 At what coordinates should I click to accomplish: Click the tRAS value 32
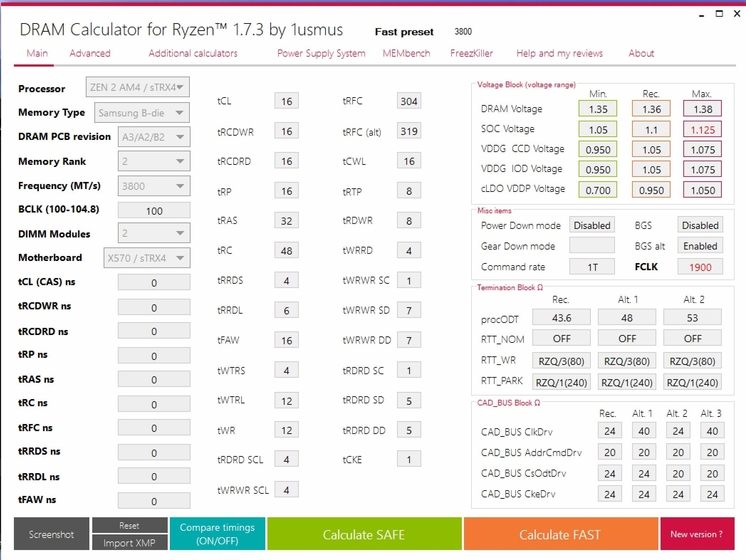pyautogui.click(x=287, y=221)
